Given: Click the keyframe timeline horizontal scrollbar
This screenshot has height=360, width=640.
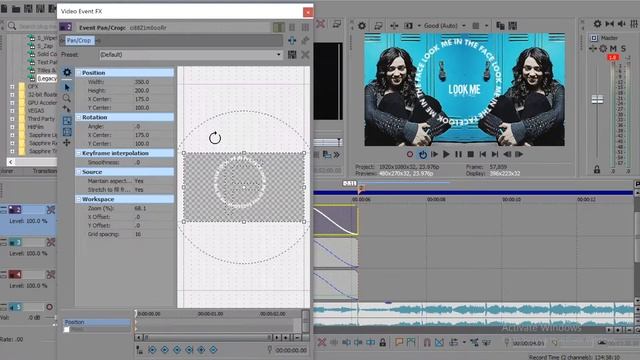Looking at the screenshot, I should 207,338.
